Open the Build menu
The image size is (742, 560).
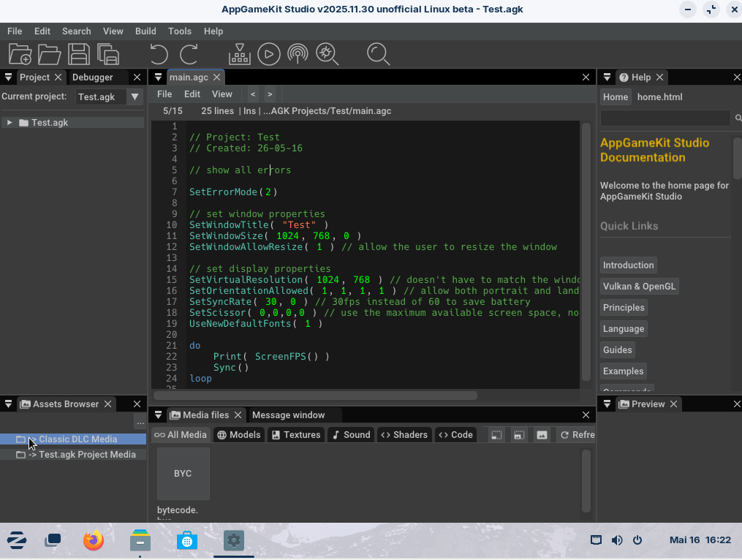[145, 31]
